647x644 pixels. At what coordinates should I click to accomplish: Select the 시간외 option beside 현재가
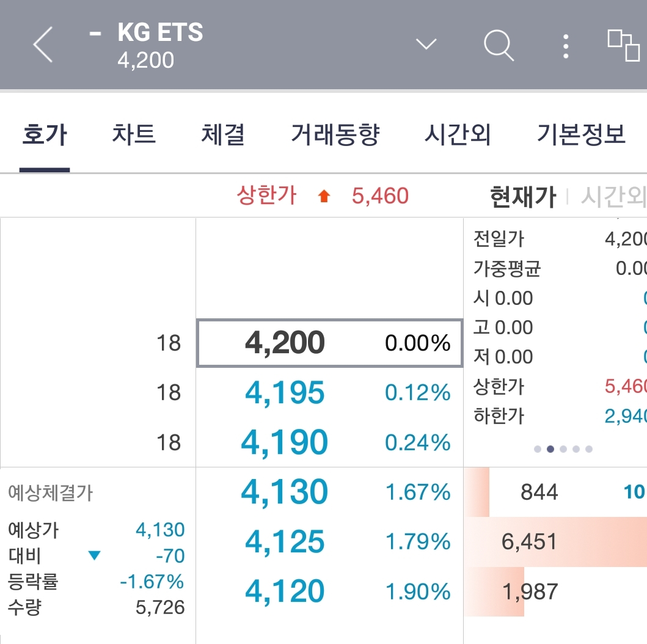point(613,196)
